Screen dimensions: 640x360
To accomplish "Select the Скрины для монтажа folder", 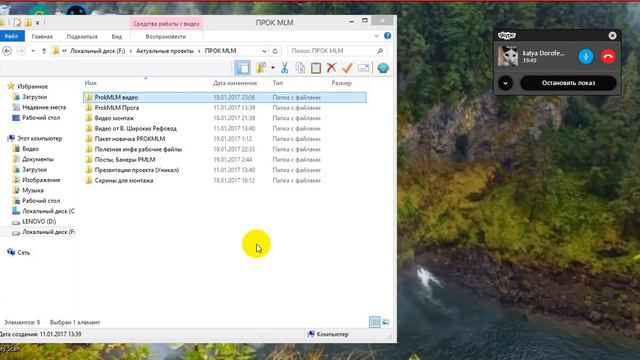I will tap(224, 180).
